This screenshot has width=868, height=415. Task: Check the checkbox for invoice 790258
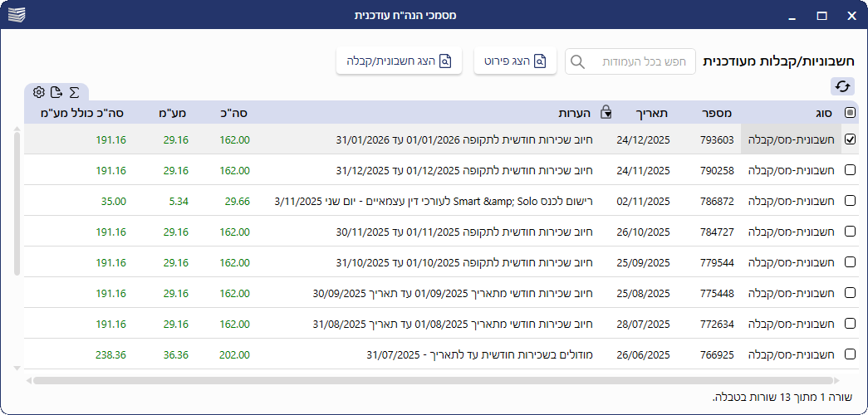[x=850, y=170]
